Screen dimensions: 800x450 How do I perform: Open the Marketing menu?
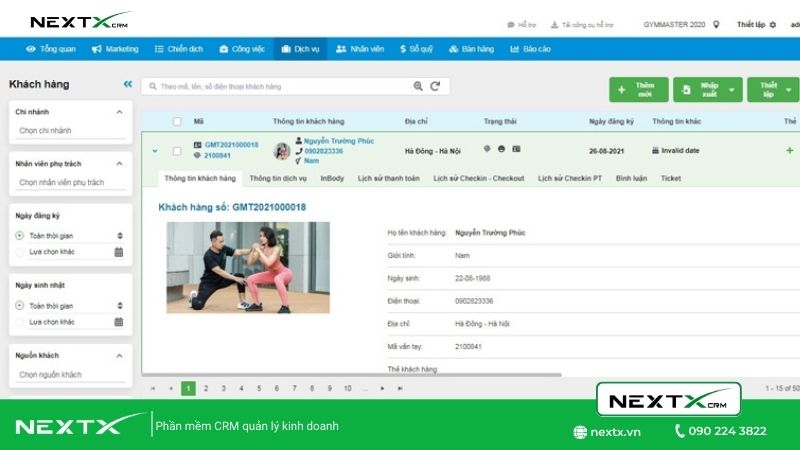(115, 49)
